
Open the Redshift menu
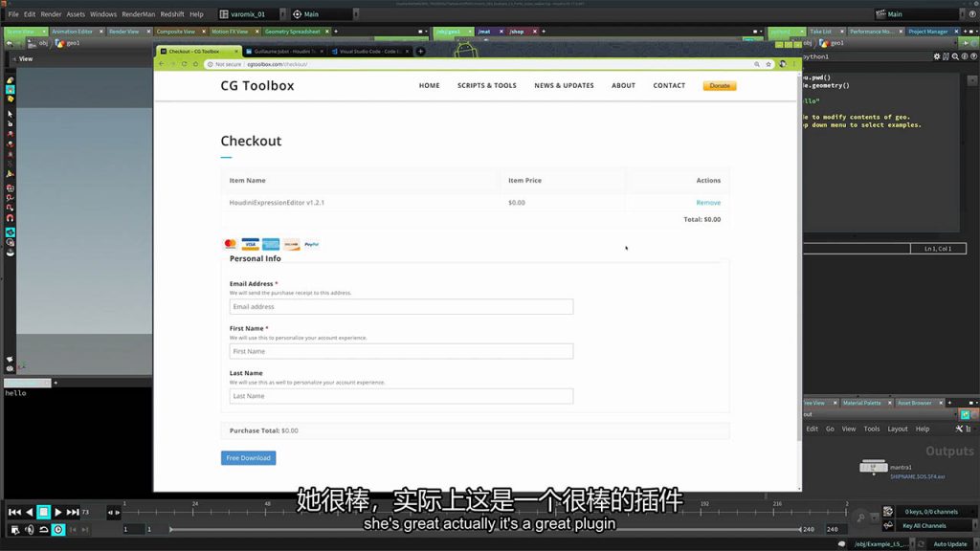point(172,14)
